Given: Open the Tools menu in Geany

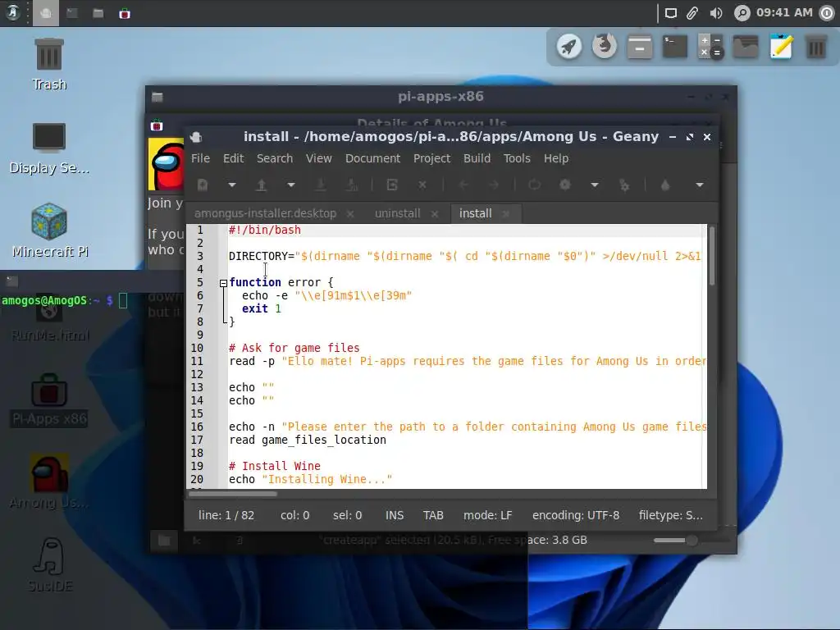Looking at the screenshot, I should click(517, 158).
